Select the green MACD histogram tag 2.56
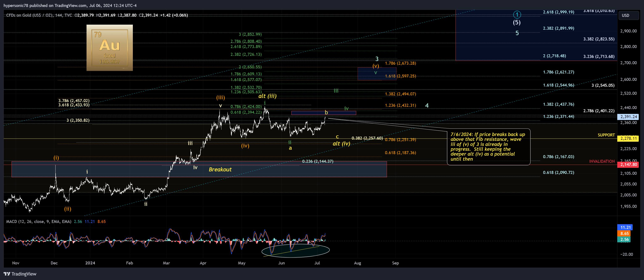644x280 pixels. pyautogui.click(x=624, y=239)
